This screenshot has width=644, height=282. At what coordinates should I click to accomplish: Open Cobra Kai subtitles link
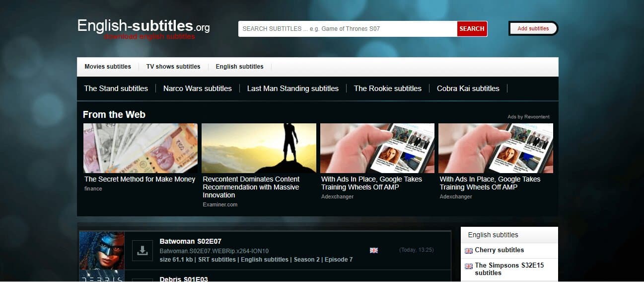tap(468, 89)
